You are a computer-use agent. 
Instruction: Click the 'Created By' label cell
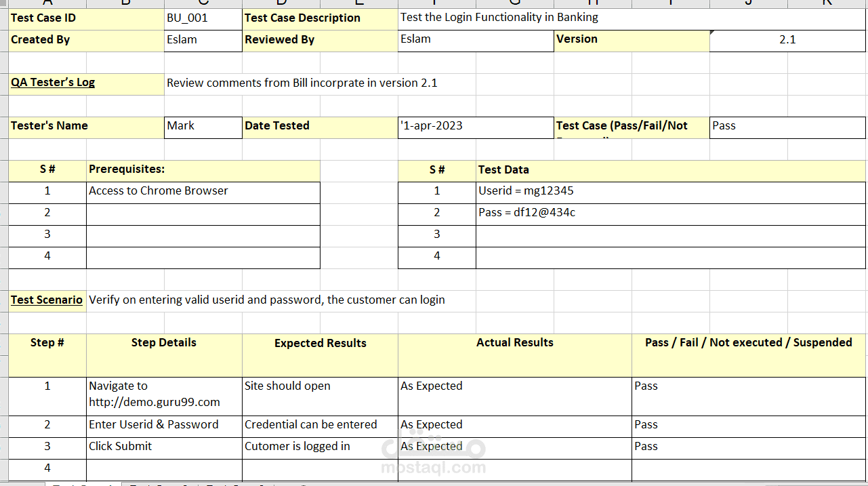tap(86, 41)
